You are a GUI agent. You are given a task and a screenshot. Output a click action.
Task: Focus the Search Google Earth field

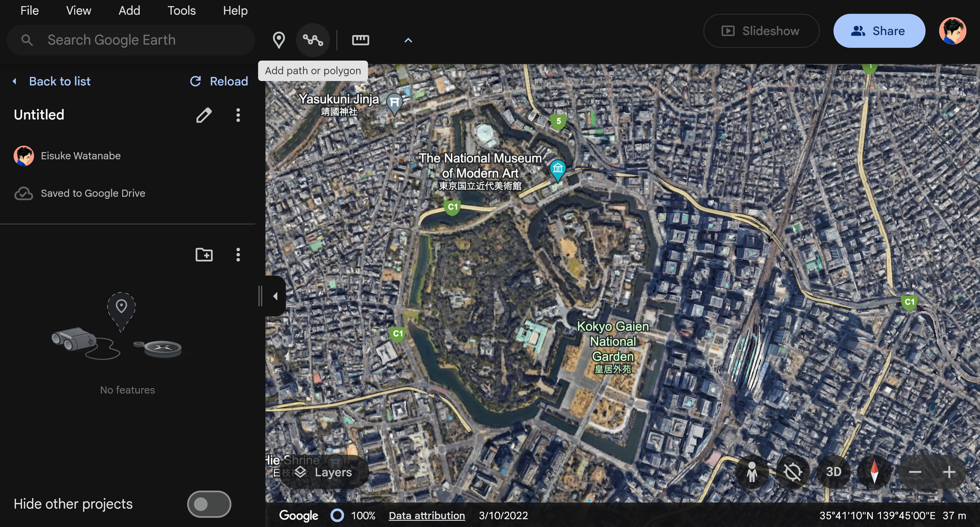[x=131, y=40]
